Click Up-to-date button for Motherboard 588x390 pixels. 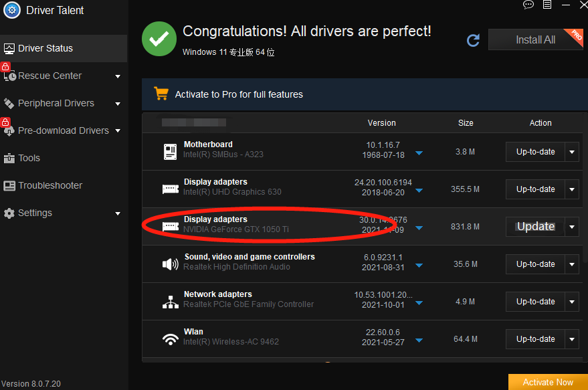tap(536, 152)
